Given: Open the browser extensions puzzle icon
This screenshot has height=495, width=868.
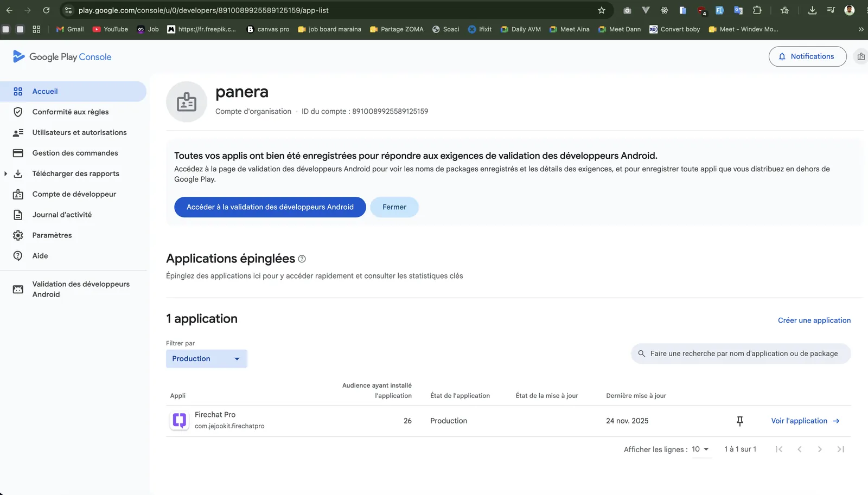Looking at the screenshot, I should tap(757, 10).
